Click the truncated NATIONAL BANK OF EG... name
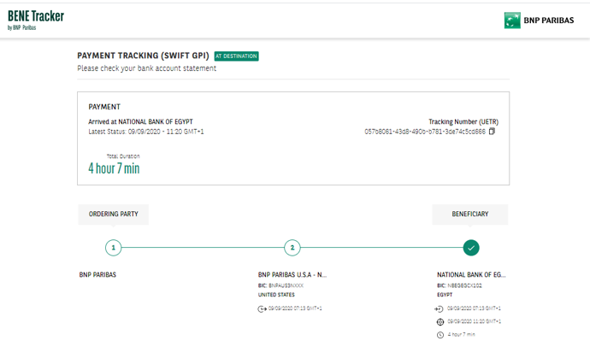 (x=471, y=275)
